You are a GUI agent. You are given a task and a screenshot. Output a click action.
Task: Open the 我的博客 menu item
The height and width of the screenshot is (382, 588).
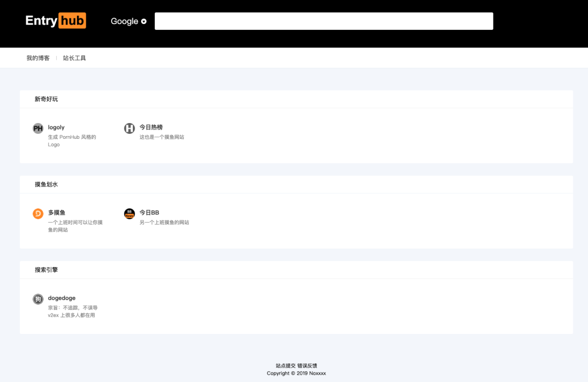(x=38, y=58)
